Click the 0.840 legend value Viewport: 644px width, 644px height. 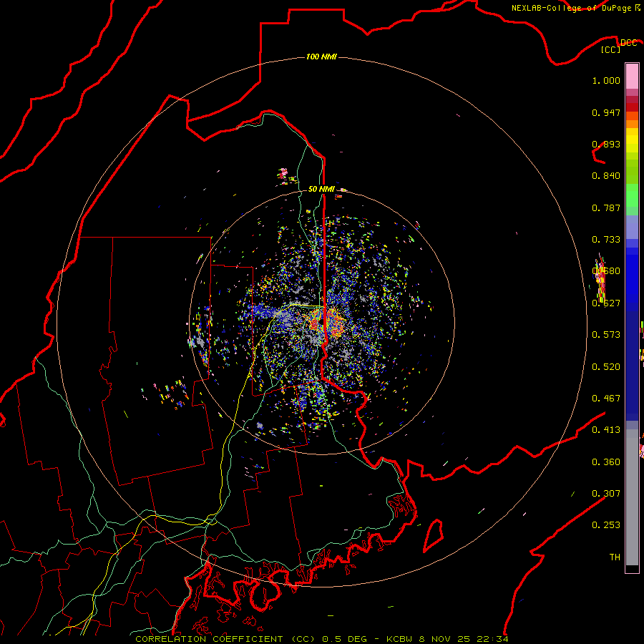pos(606,176)
